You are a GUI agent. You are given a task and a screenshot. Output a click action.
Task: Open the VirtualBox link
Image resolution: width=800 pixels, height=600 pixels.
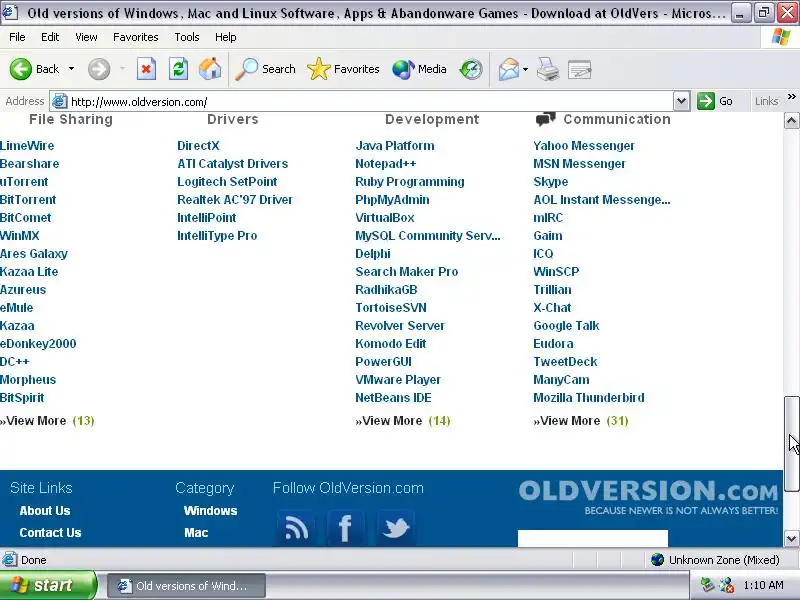coord(385,218)
